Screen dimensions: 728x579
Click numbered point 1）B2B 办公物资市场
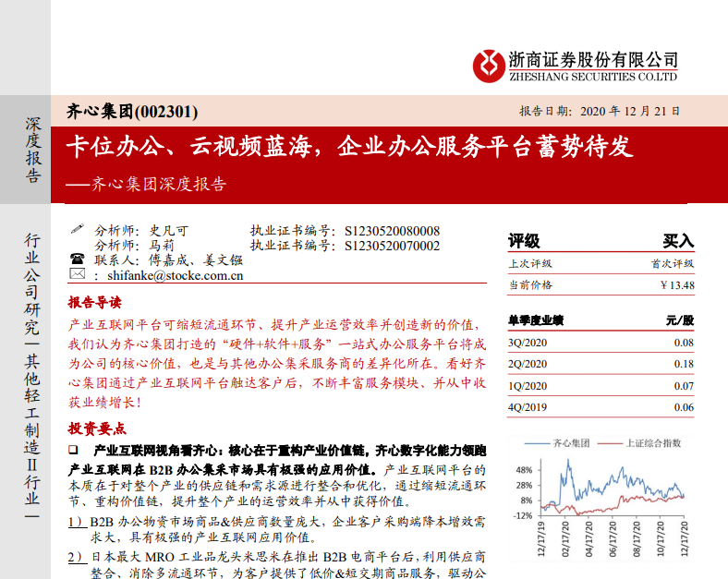click(277, 530)
